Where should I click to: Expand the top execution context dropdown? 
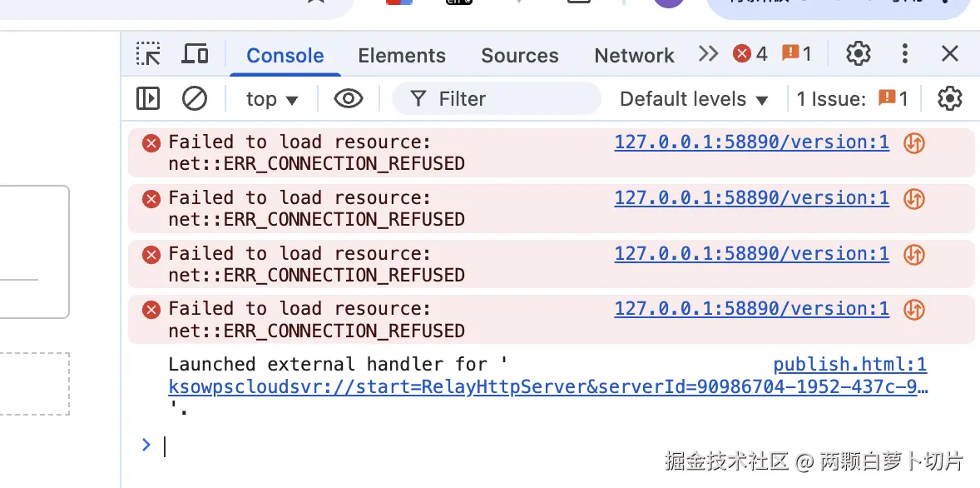pyautogui.click(x=272, y=99)
